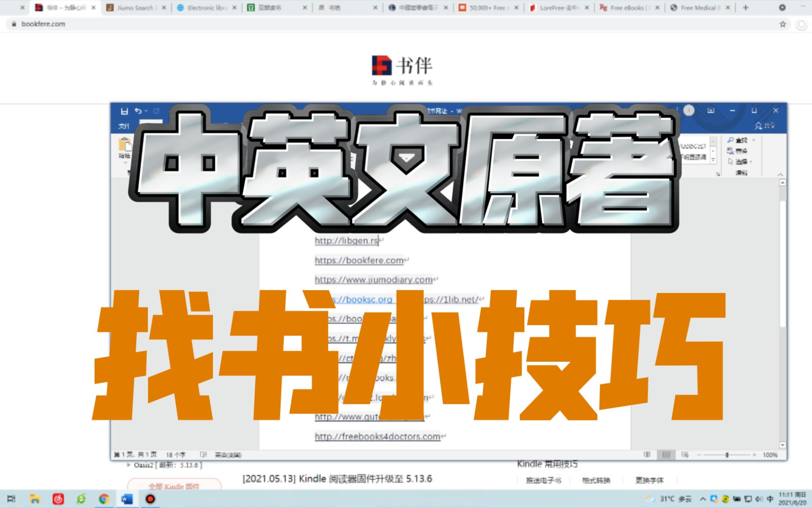The height and width of the screenshot is (508, 812).
Task: Click the http://freebooks4doctors.com link
Action: [x=378, y=437]
